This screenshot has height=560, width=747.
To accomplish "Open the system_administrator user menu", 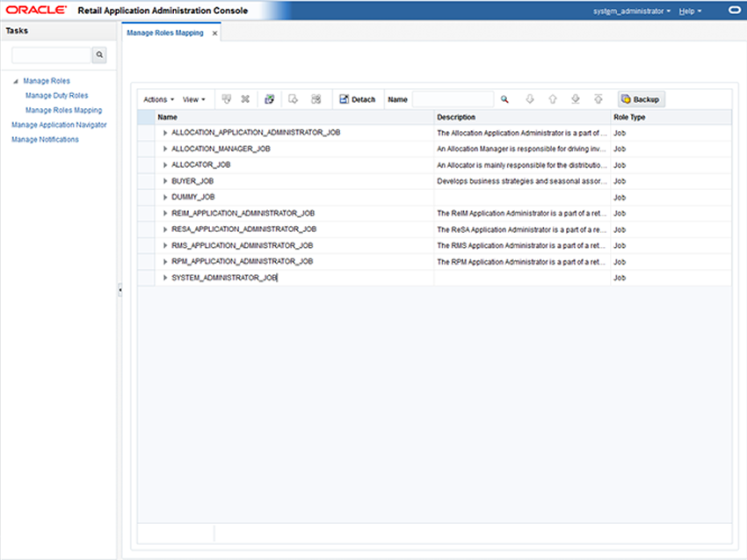I will click(x=632, y=11).
